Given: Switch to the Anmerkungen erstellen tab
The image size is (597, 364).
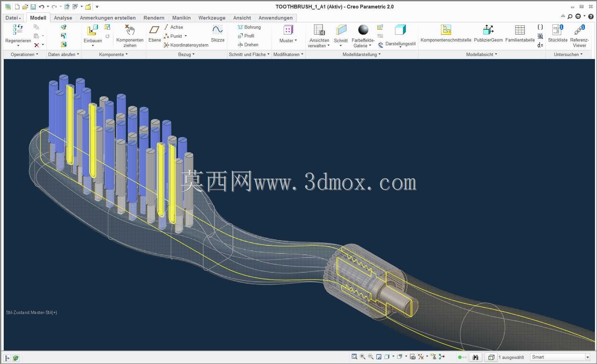Looking at the screenshot, I should click(108, 18).
